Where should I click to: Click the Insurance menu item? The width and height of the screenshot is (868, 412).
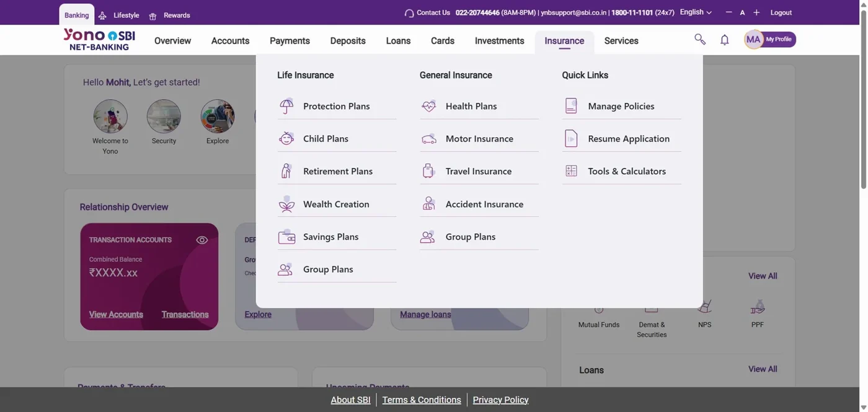tap(564, 41)
